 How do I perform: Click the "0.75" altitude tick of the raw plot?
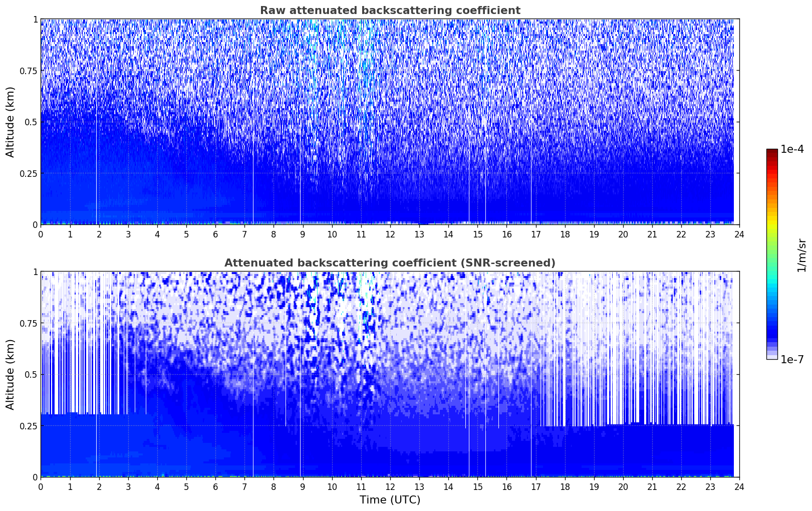[29, 71]
